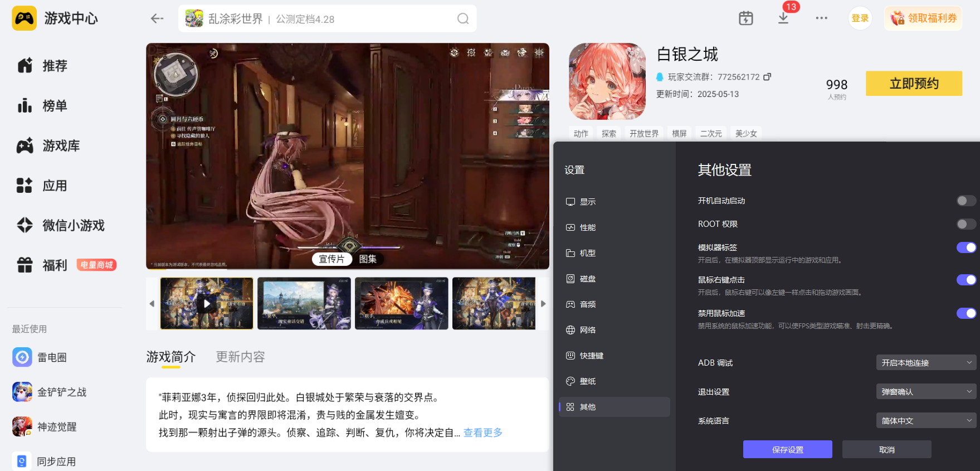Play the first video thumbnail
Viewport: 980px width, 471px height.
pyautogui.click(x=207, y=304)
